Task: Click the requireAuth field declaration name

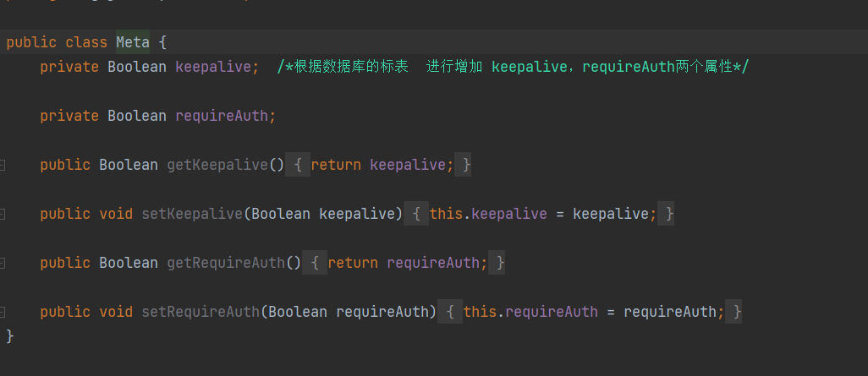Action: [221, 116]
